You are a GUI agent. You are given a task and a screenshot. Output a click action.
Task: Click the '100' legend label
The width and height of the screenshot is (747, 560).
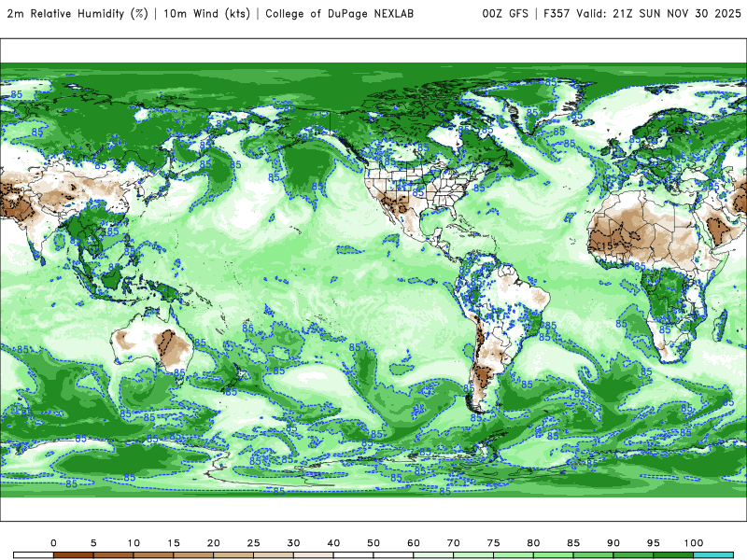694,543
